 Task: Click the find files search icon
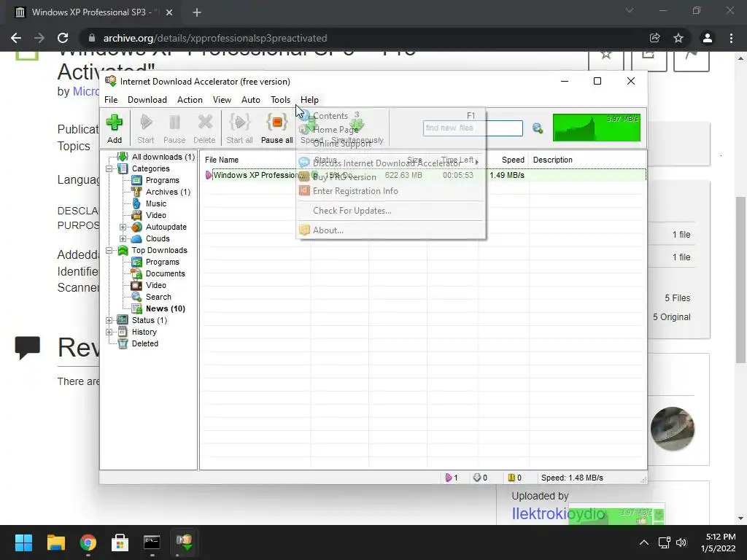[x=538, y=128]
